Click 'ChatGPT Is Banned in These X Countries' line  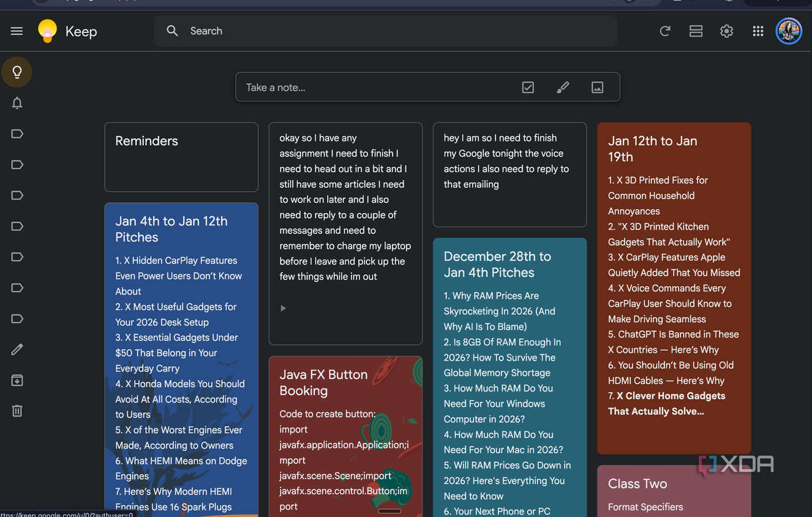[x=674, y=342]
